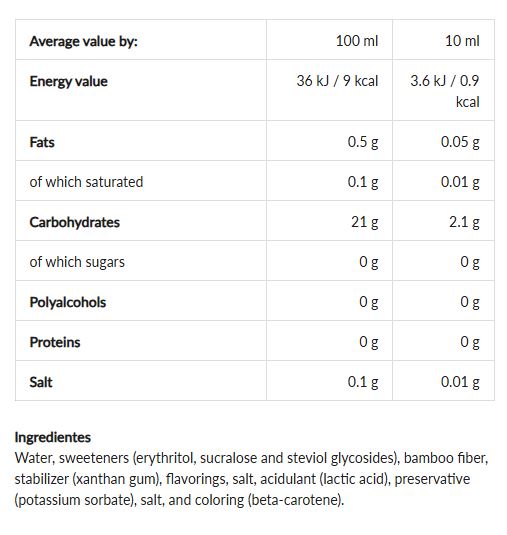The image size is (507, 535).
Task: Select the Fats row label
Action: pyautogui.click(x=42, y=142)
